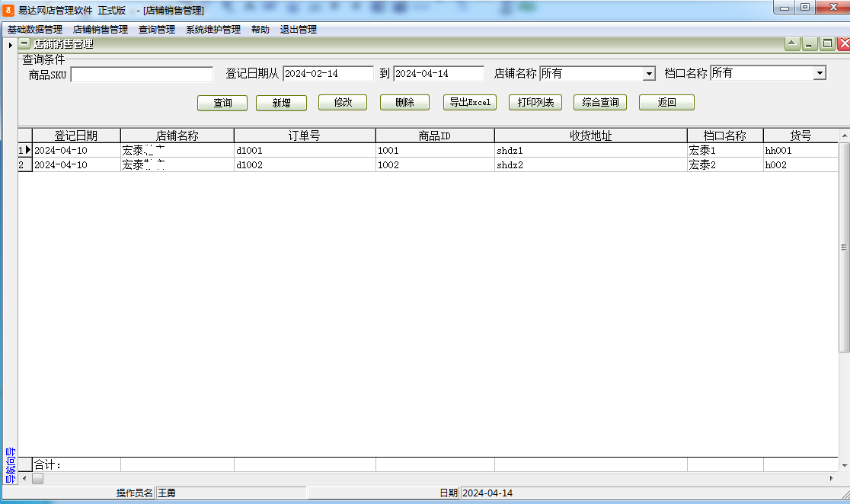
Task: Focus the 商品SKU input field
Action: pos(142,75)
